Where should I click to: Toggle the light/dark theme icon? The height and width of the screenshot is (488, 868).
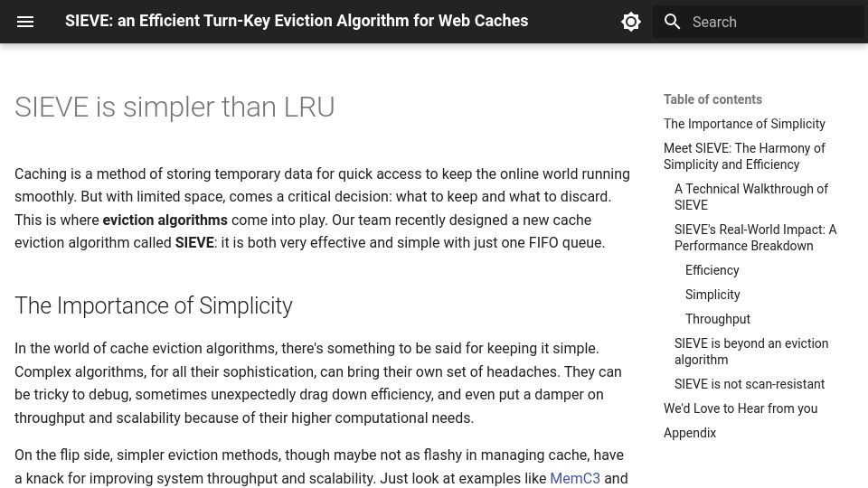tap(630, 22)
